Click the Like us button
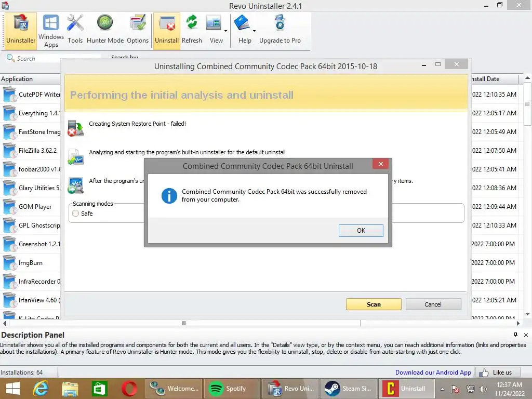Viewport: 532px width, 399px height. (498, 372)
